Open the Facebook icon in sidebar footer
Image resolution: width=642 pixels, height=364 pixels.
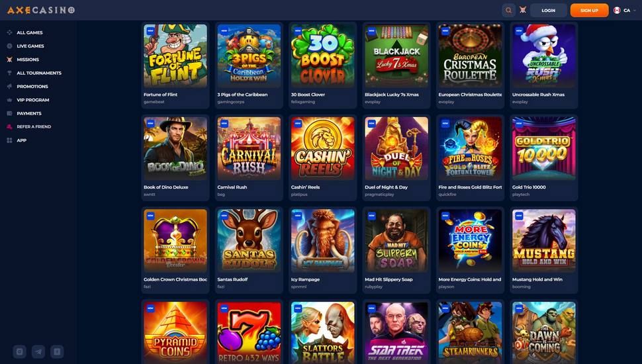pos(58,351)
